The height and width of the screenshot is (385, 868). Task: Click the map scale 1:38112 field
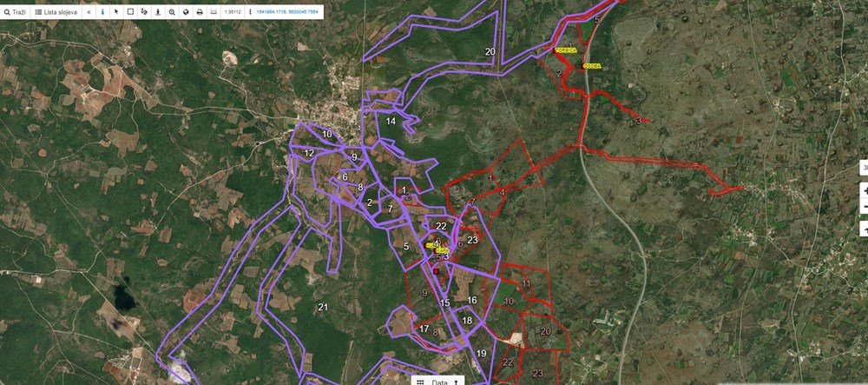232,13
